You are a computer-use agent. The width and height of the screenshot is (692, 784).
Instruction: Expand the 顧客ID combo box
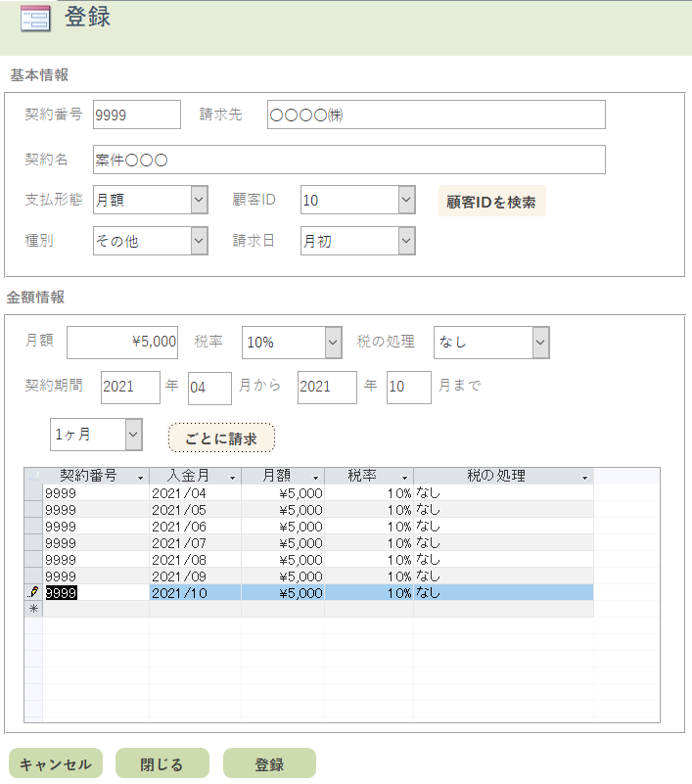[x=407, y=200]
